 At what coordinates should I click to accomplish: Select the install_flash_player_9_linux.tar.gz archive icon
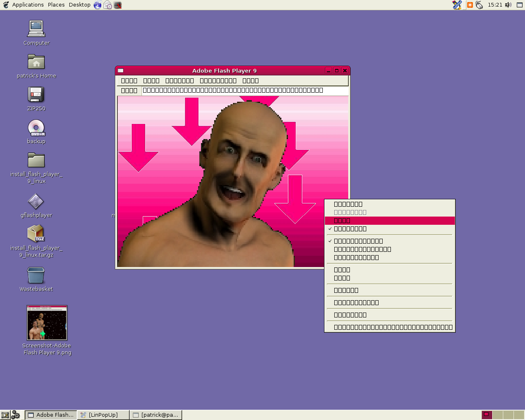click(36, 233)
